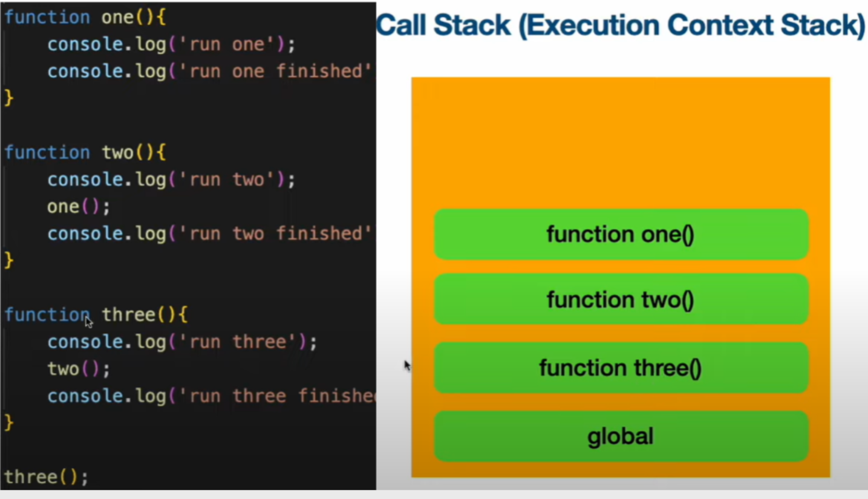Click the 'function three(){' declaration line
This screenshot has height=499, width=868.
point(96,315)
